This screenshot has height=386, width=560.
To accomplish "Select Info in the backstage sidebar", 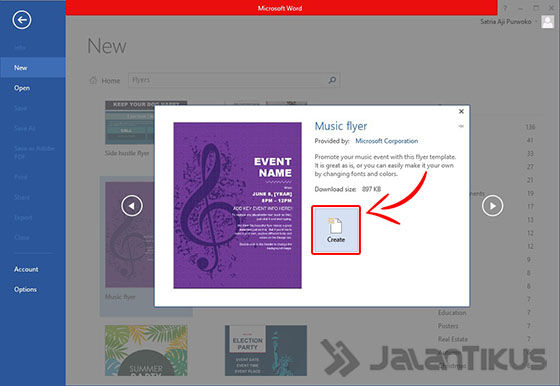I will coord(33,47).
